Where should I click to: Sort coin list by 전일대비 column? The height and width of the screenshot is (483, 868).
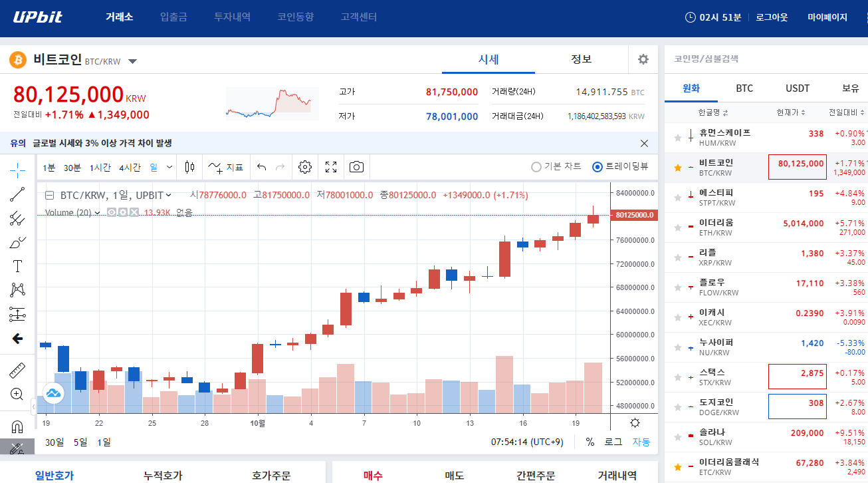847,112
